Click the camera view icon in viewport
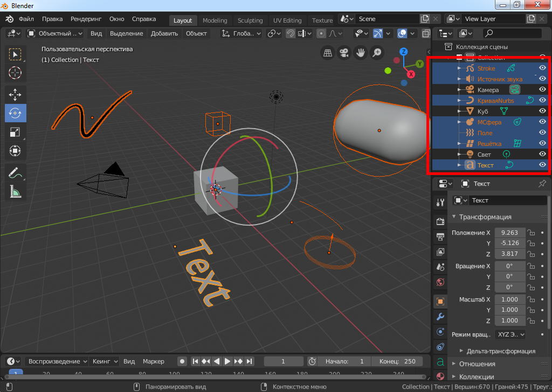This screenshot has height=392, width=552. click(x=343, y=53)
